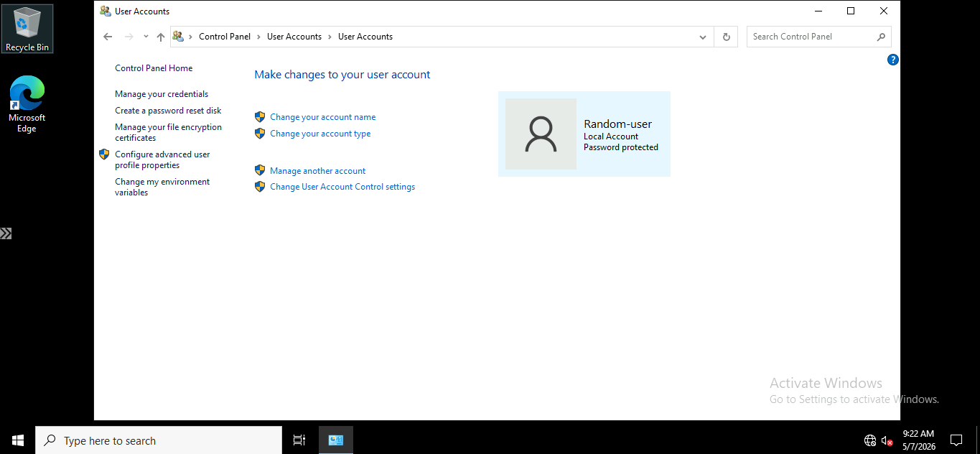This screenshot has height=454, width=980.
Task: Expand the address bar history dropdown
Action: (x=703, y=37)
